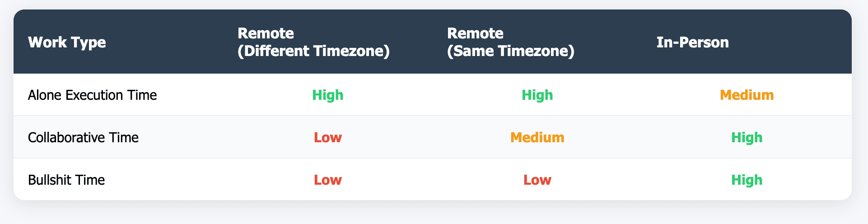Click the (Different Timezone) header subtitle

click(x=313, y=51)
